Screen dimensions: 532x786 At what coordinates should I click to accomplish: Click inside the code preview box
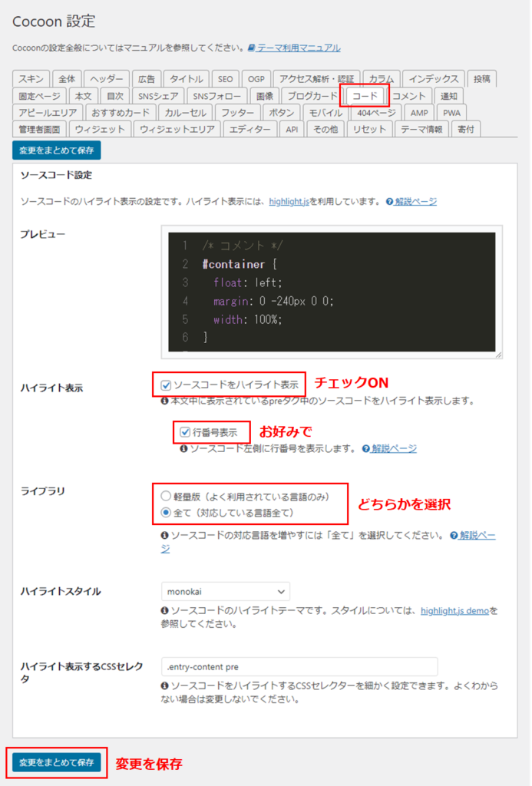coord(332,292)
